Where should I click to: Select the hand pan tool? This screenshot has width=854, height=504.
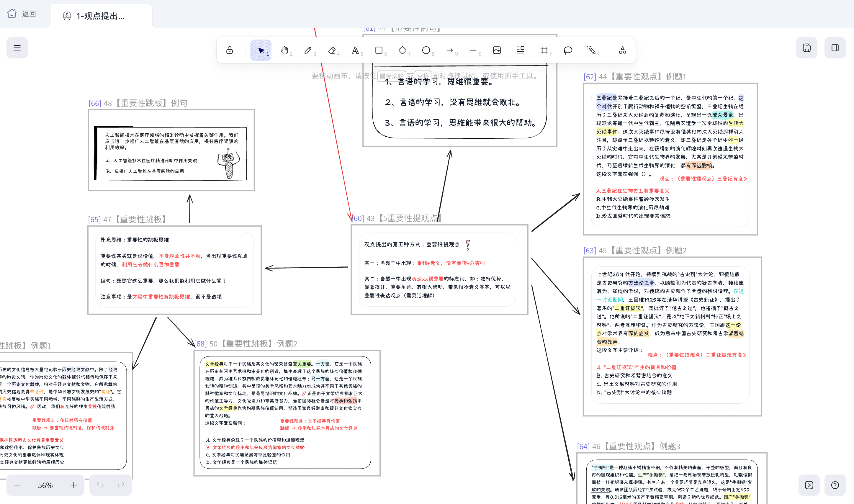coord(284,50)
